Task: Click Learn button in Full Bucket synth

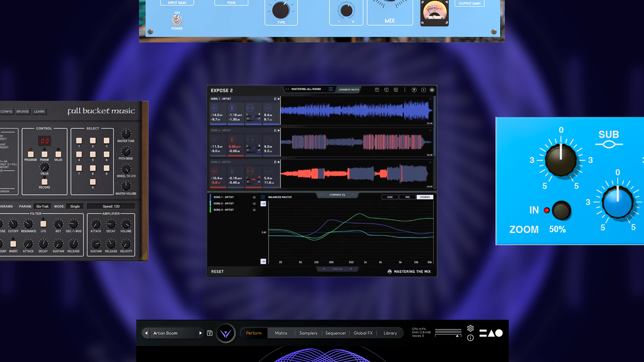Action: click(39, 112)
